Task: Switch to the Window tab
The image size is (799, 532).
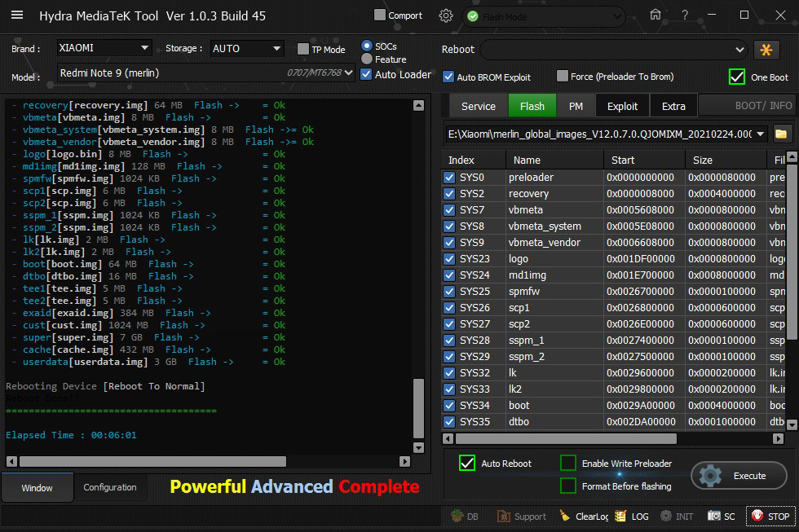Action: tap(37, 488)
